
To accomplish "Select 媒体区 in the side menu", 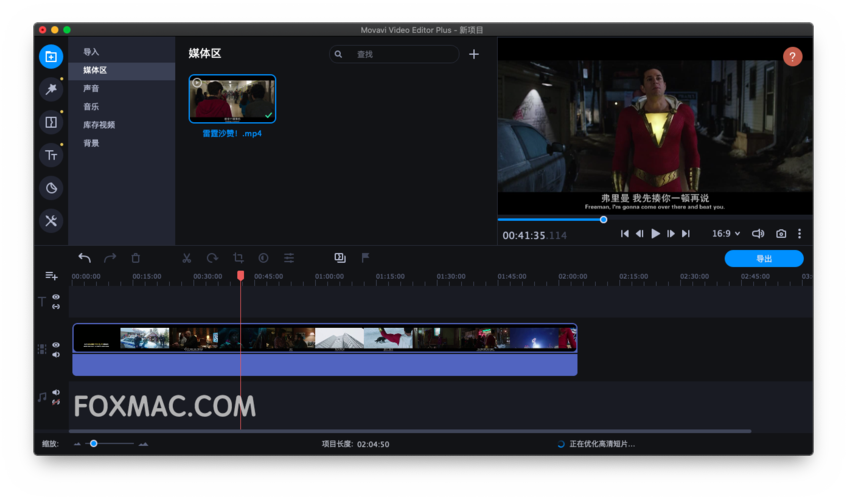I will tap(122, 71).
